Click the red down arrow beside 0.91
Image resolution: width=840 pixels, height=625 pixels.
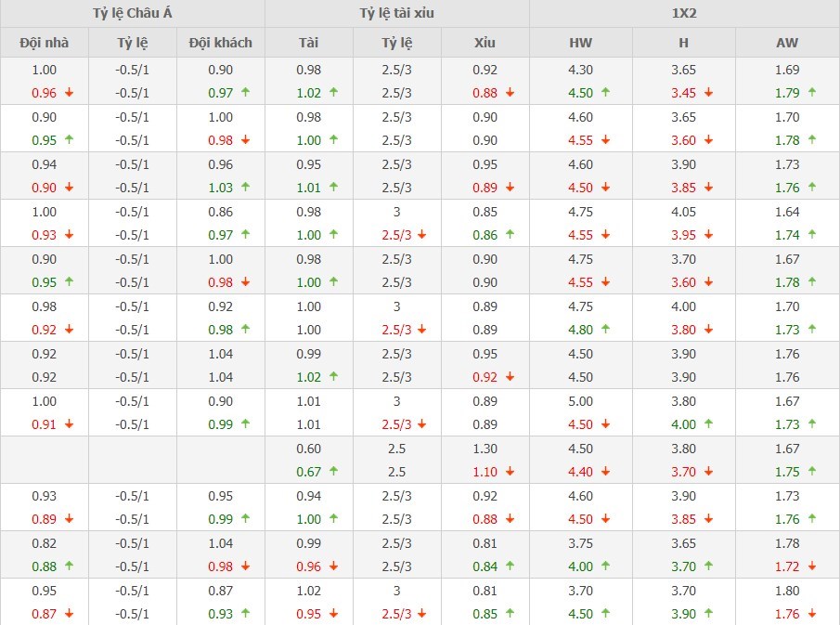(68, 424)
